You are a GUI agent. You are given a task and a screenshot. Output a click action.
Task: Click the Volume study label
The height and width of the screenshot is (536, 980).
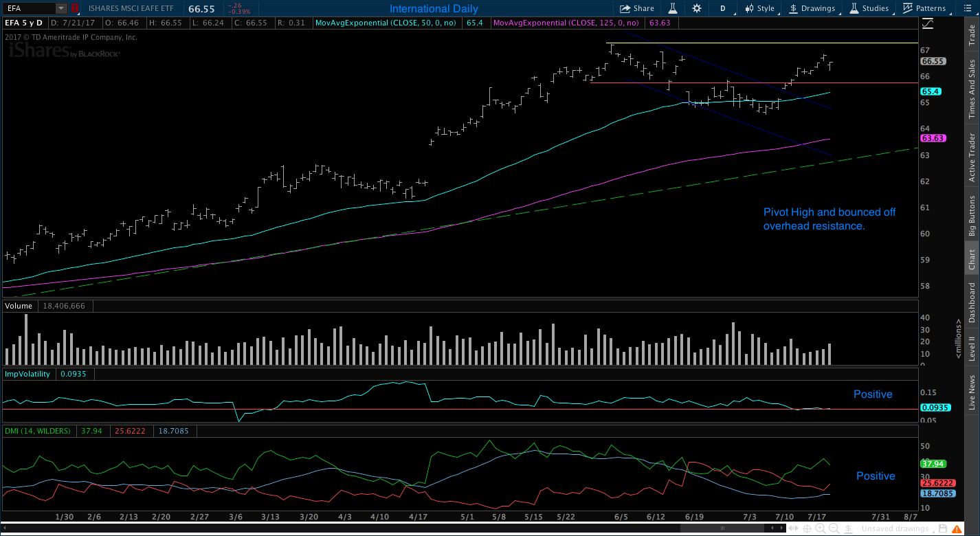(19, 306)
